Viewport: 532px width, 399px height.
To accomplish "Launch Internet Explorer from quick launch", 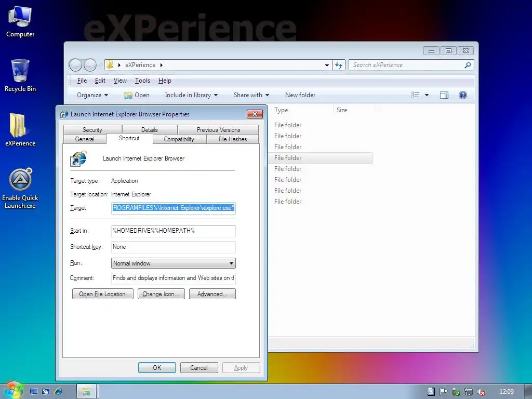I will coord(58,392).
